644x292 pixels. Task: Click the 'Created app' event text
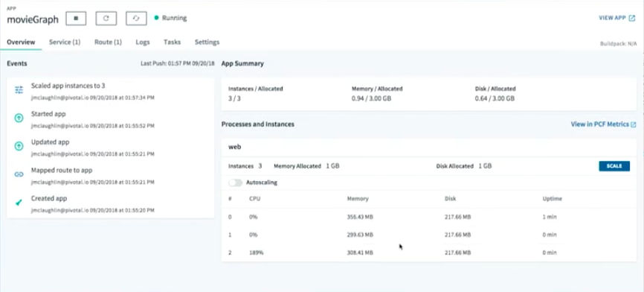49,198
